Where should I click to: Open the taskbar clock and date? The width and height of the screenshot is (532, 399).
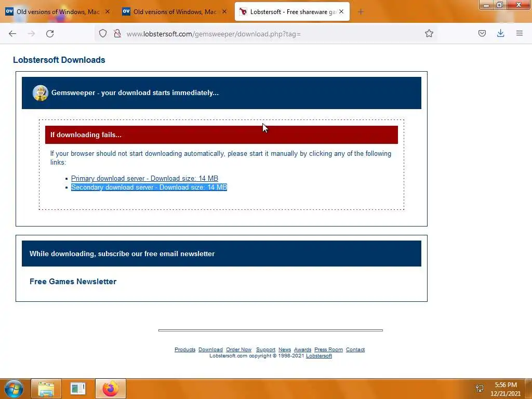pyautogui.click(x=506, y=389)
